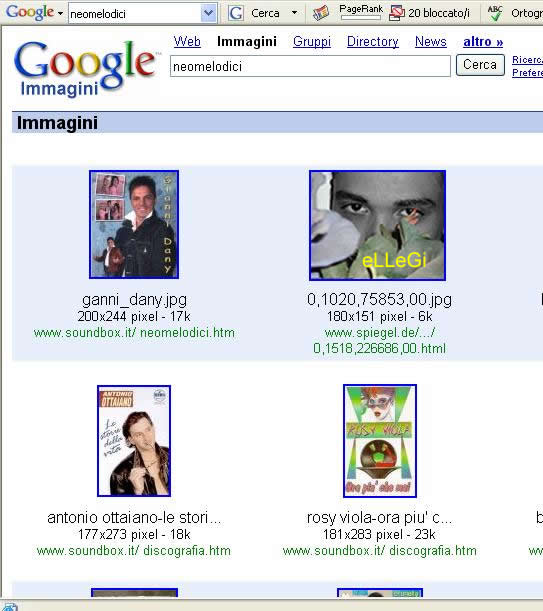The width and height of the screenshot is (543, 611).
Task: Click the altro » link
Action: tap(483, 41)
